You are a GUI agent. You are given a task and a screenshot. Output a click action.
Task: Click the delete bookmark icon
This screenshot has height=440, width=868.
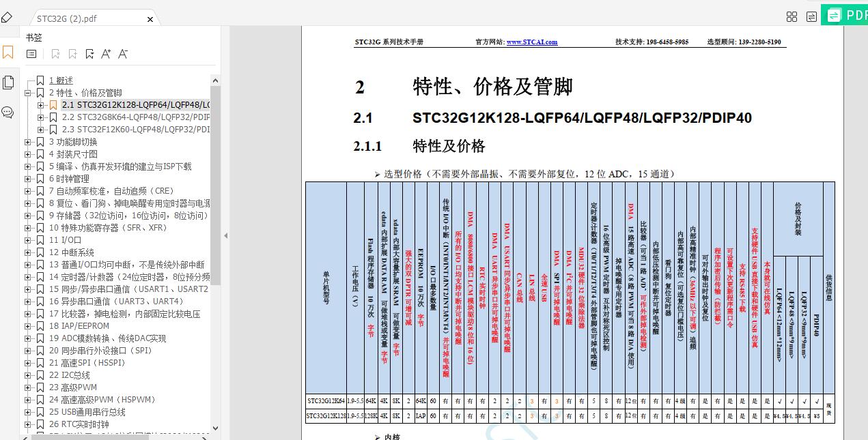[x=56, y=54]
